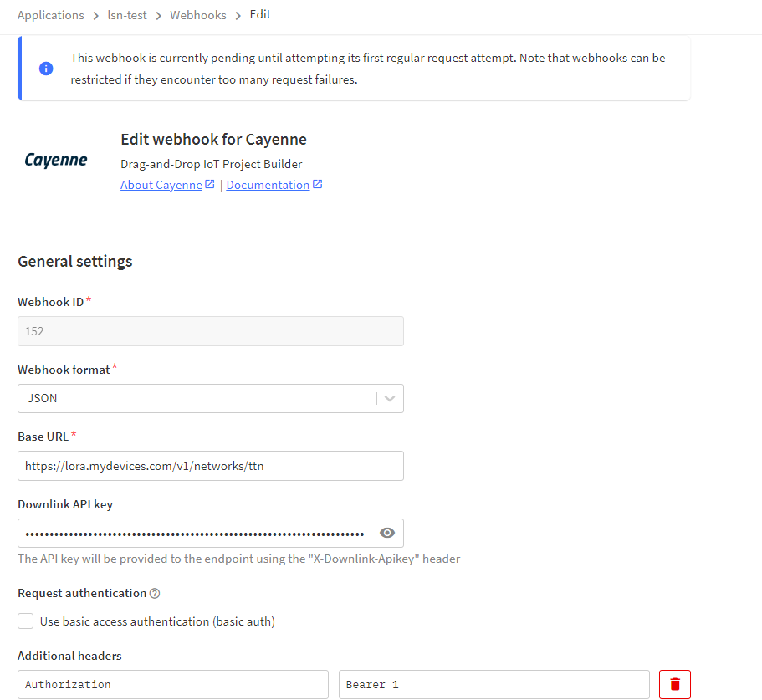Click the blue info icon in the notice

tap(46, 69)
